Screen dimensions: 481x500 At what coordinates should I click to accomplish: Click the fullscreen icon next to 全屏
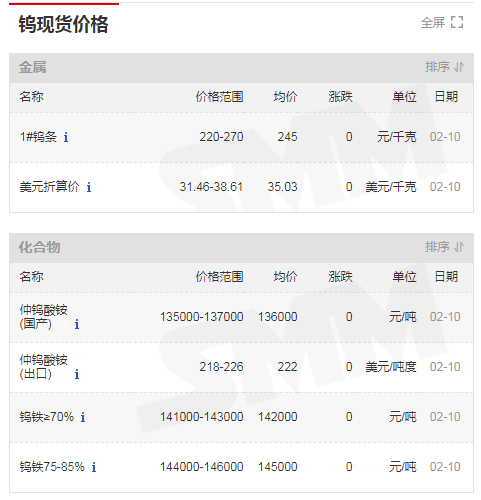pyautogui.click(x=457, y=23)
